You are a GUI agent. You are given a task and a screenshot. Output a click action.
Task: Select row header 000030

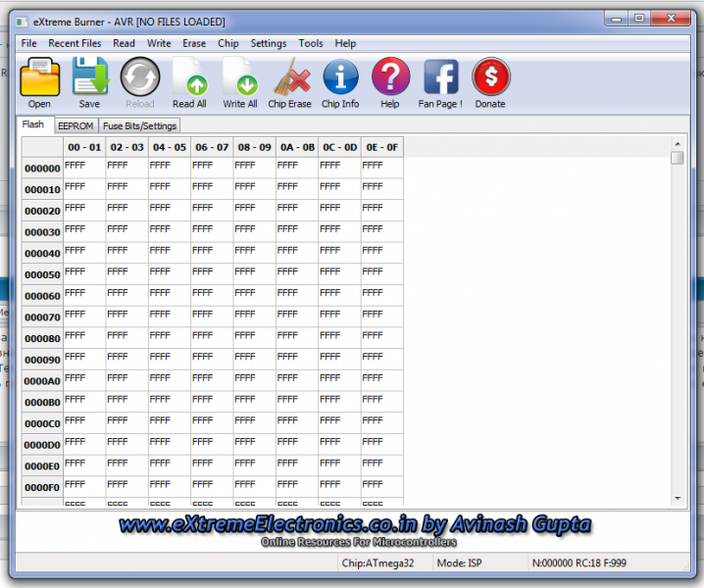tap(43, 232)
